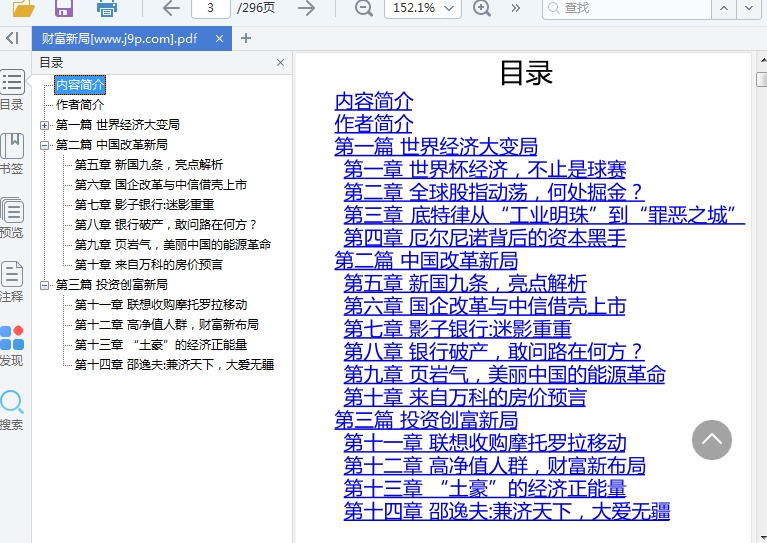
Task: Select 第七章 影子银行 in outline tree
Action: (144, 205)
